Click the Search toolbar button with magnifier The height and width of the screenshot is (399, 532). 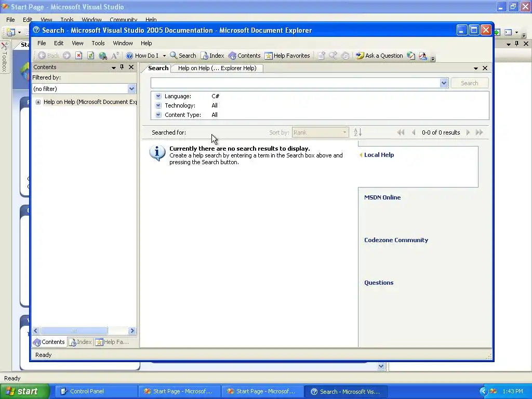[x=183, y=56]
